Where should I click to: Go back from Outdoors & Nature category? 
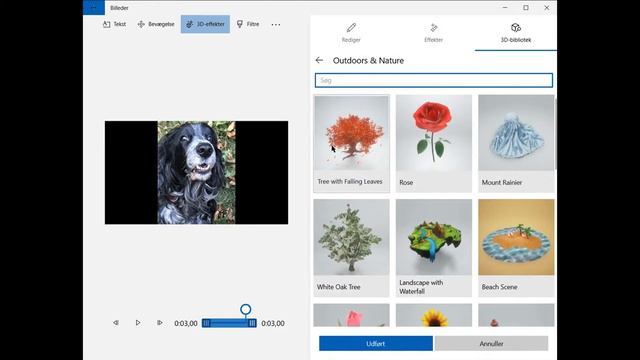pyautogui.click(x=319, y=60)
